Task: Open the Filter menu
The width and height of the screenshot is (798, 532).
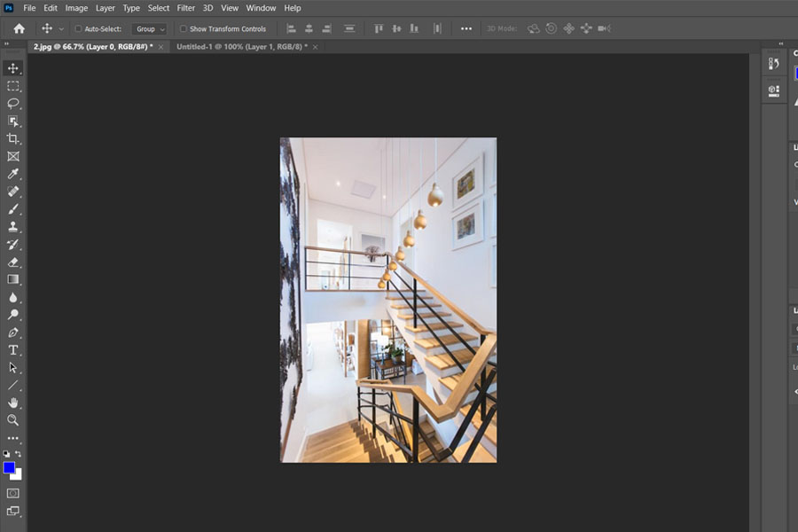Action: pos(185,8)
